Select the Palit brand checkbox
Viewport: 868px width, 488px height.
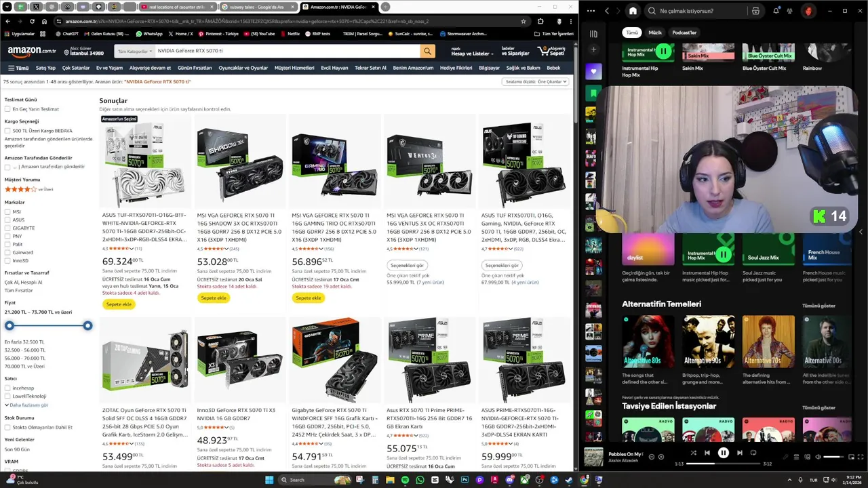pyautogui.click(x=7, y=244)
